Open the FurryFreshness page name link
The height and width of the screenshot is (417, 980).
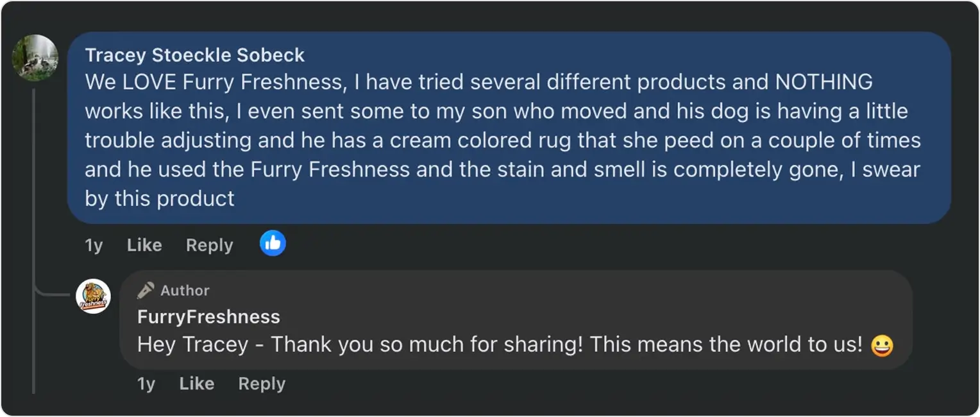click(x=208, y=316)
